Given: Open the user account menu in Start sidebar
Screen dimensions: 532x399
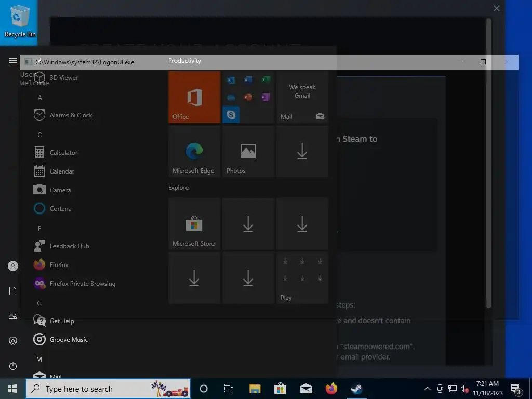Looking at the screenshot, I should pos(13,266).
